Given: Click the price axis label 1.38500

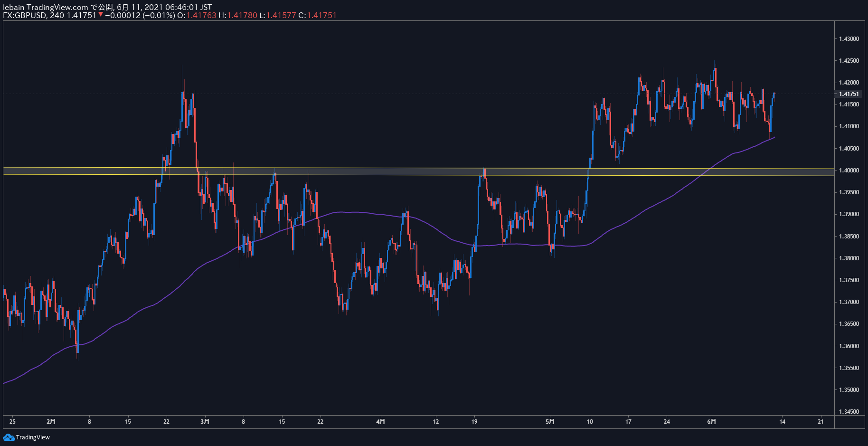Looking at the screenshot, I should click(x=849, y=237).
